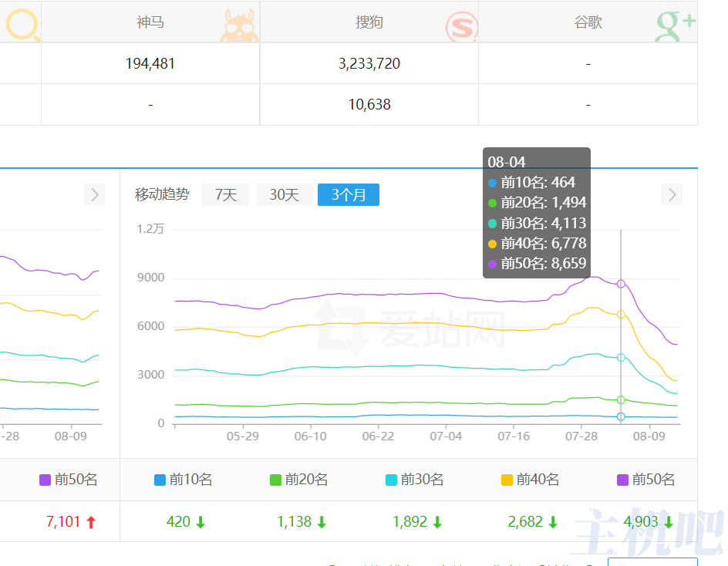Select the 3个月 trend range tab
Image resolution: width=728 pixels, height=566 pixels.
click(349, 194)
